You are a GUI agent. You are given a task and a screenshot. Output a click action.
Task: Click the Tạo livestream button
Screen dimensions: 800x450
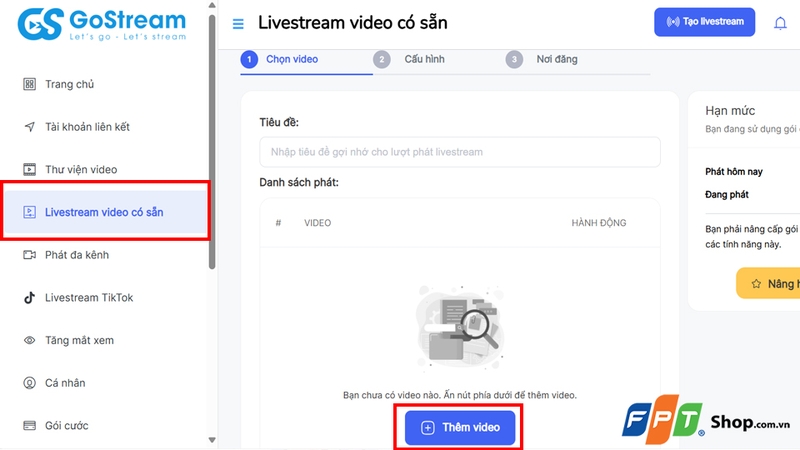click(x=705, y=22)
